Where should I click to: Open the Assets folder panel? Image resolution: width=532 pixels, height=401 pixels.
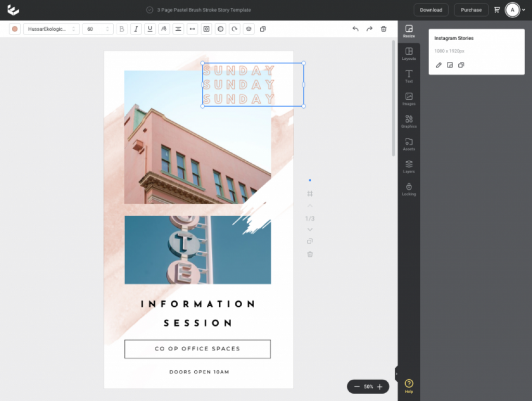click(409, 144)
